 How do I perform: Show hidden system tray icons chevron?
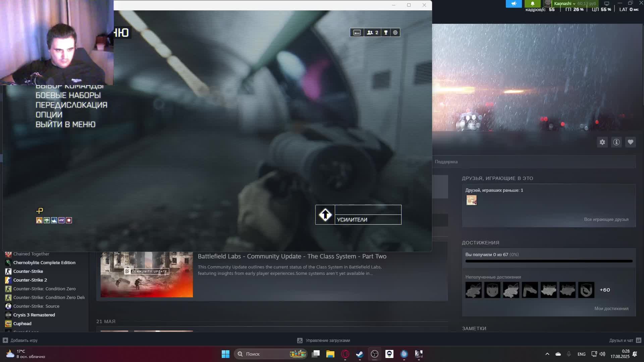547,354
